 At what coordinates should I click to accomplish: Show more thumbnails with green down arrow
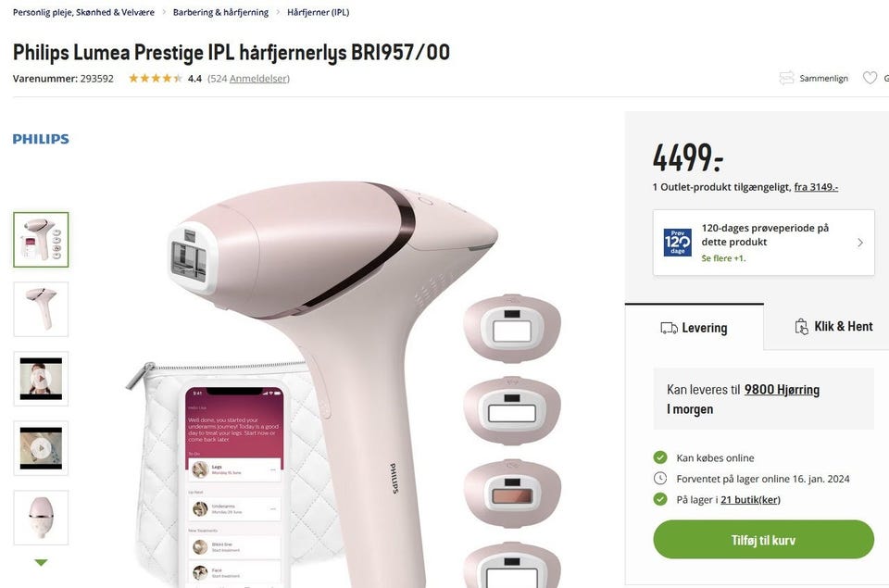[x=41, y=562]
